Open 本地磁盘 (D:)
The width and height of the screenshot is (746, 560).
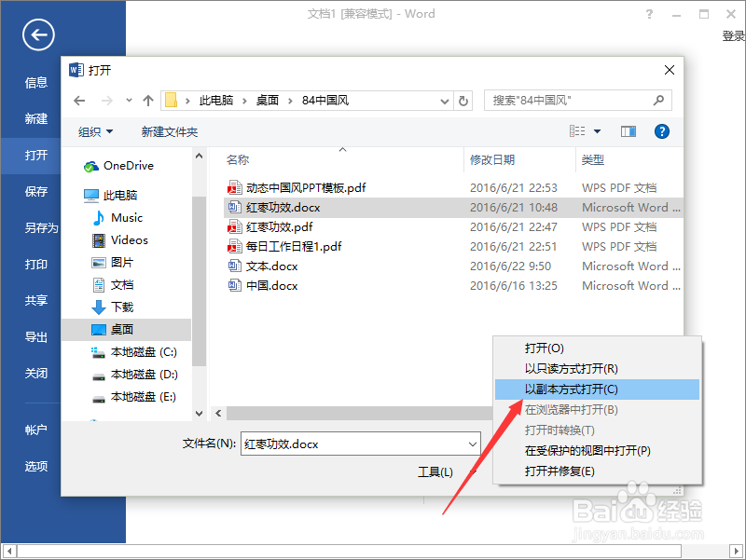click(x=134, y=375)
